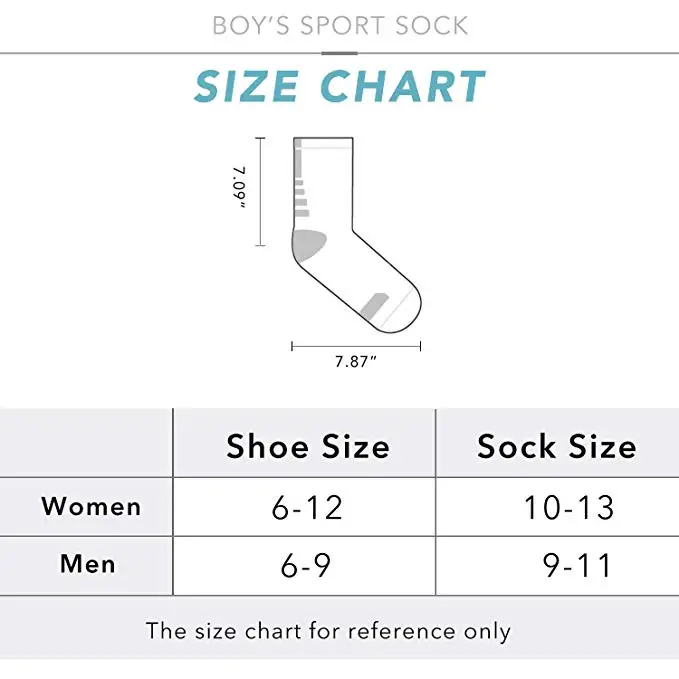The height and width of the screenshot is (679, 679).
Task: Click the reference only disclaimer text
Action: (328, 631)
